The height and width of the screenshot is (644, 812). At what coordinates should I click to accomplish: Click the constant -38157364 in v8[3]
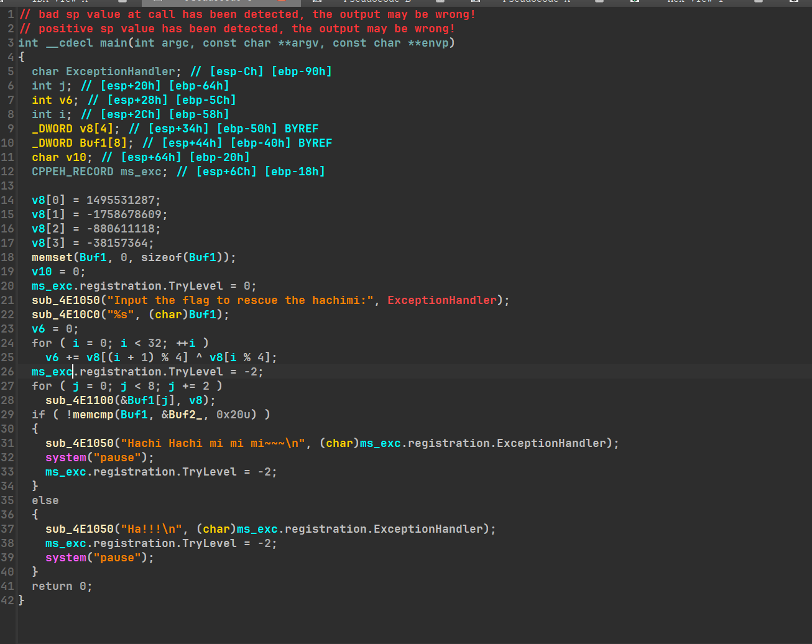coord(120,243)
